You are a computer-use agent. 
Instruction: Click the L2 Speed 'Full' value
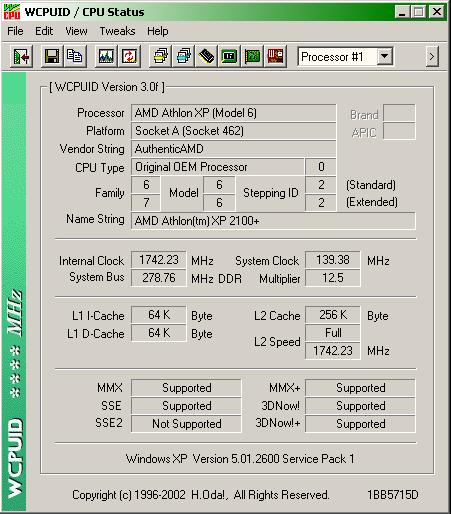click(x=333, y=333)
